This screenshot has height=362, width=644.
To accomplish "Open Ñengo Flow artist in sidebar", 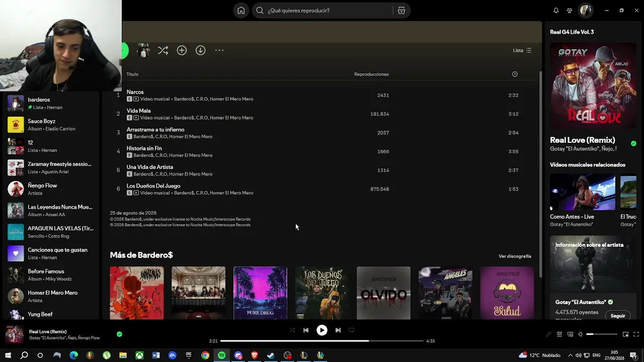I will tap(50, 189).
